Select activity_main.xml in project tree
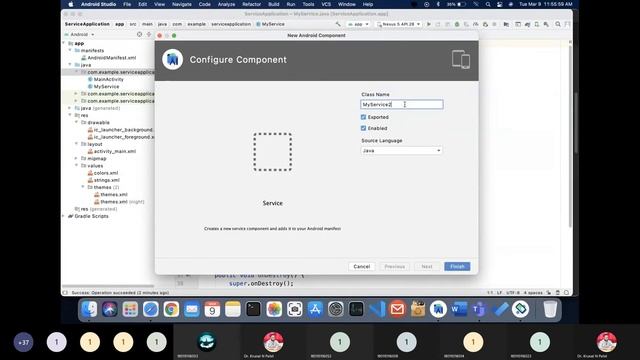 pos(111,151)
